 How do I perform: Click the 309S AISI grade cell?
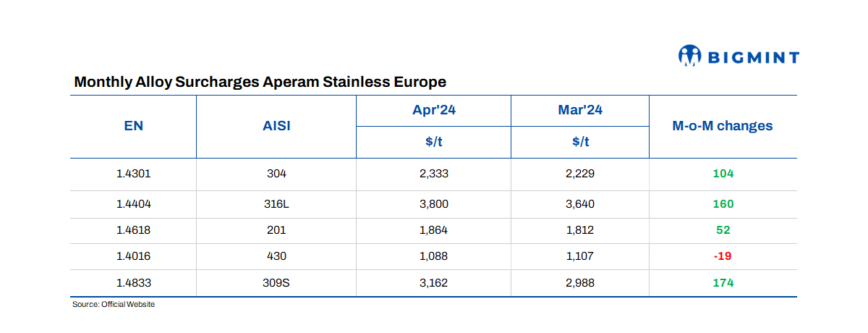[x=276, y=283]
